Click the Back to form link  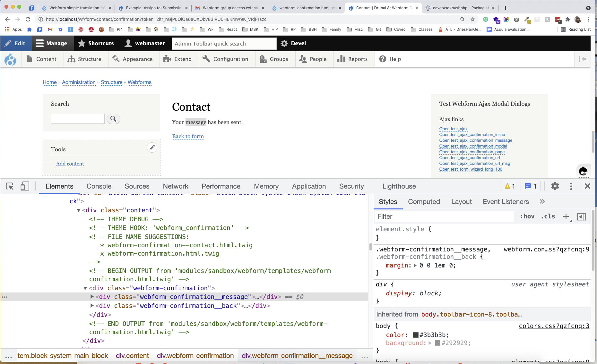click(x=188, y=136)
